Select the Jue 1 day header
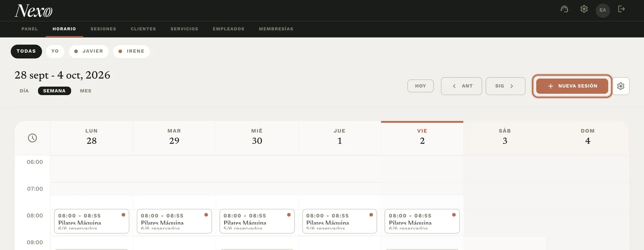The image size is (644, 250). tap(340, 137)
